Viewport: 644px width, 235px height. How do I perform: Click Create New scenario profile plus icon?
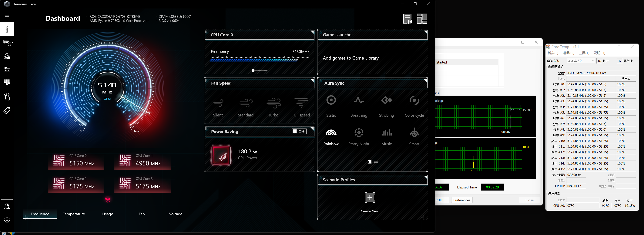370,197
